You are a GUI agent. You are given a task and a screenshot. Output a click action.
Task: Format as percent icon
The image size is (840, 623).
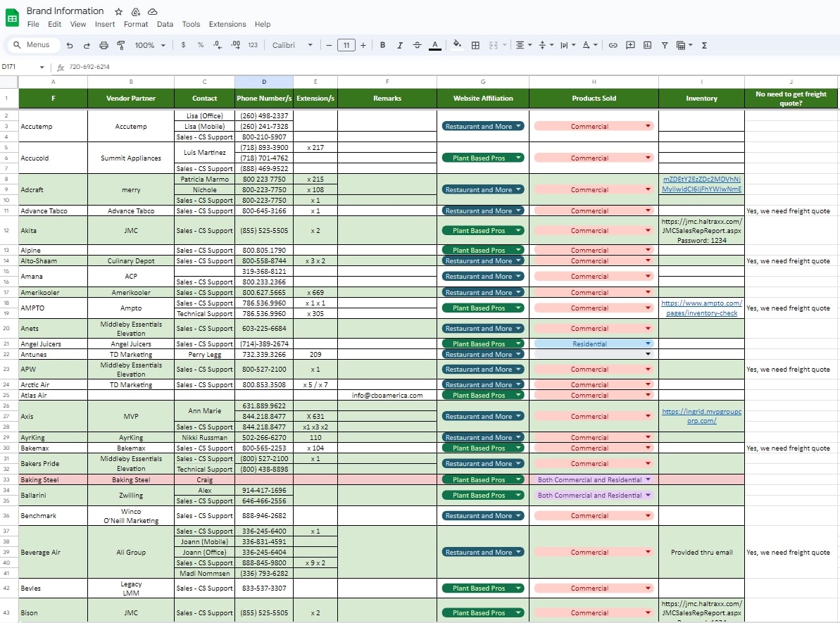pos(201,46)
